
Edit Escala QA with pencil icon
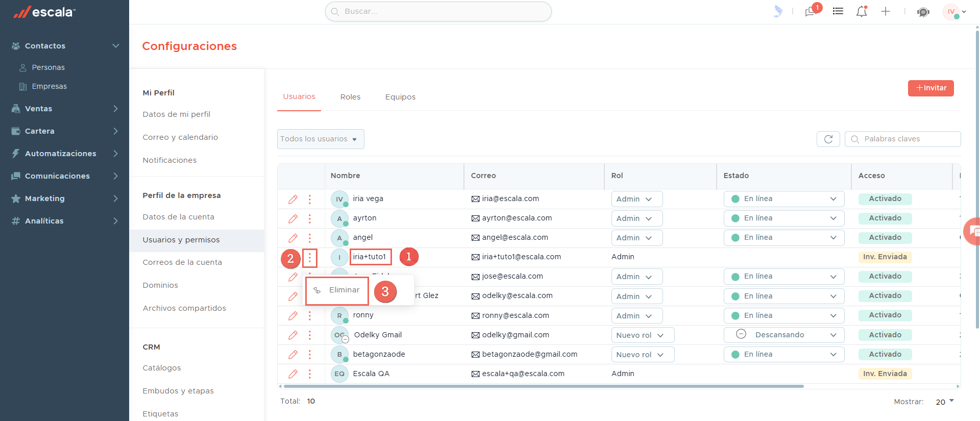[x=293, y=374]
